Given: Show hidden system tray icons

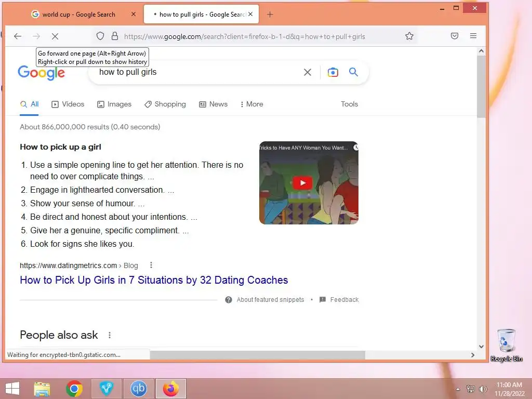Looking at the screenshot, I should pyautogui.click(x=458, y=389).
